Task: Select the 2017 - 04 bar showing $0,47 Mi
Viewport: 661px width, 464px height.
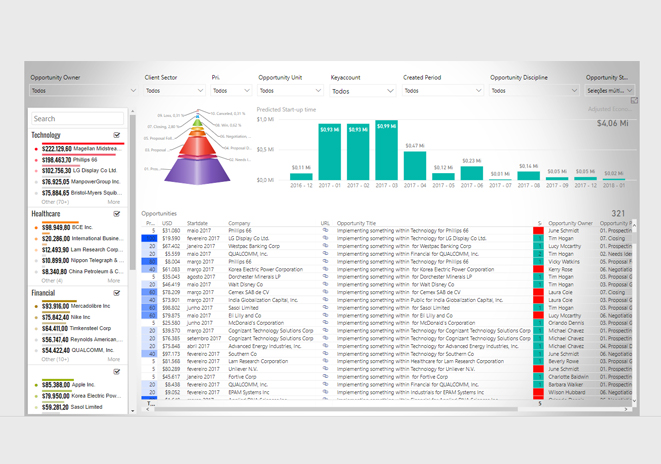Action: point(415,166)
